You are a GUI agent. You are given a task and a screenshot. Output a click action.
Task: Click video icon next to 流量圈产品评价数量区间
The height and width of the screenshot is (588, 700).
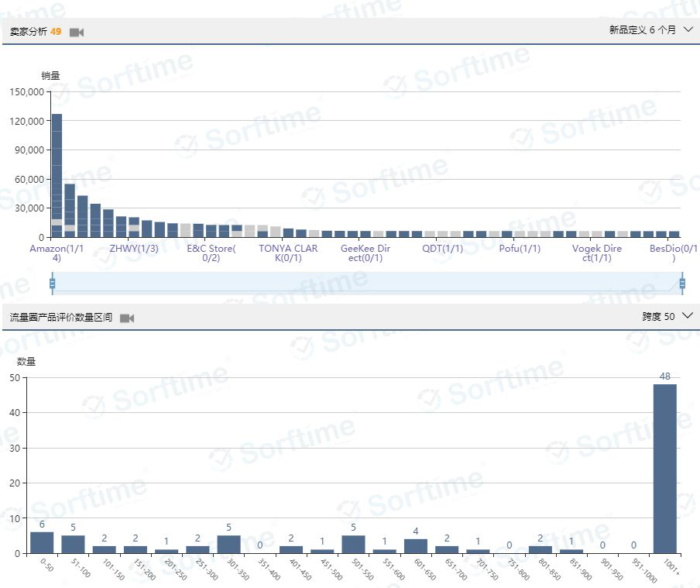tap(127, 318)
